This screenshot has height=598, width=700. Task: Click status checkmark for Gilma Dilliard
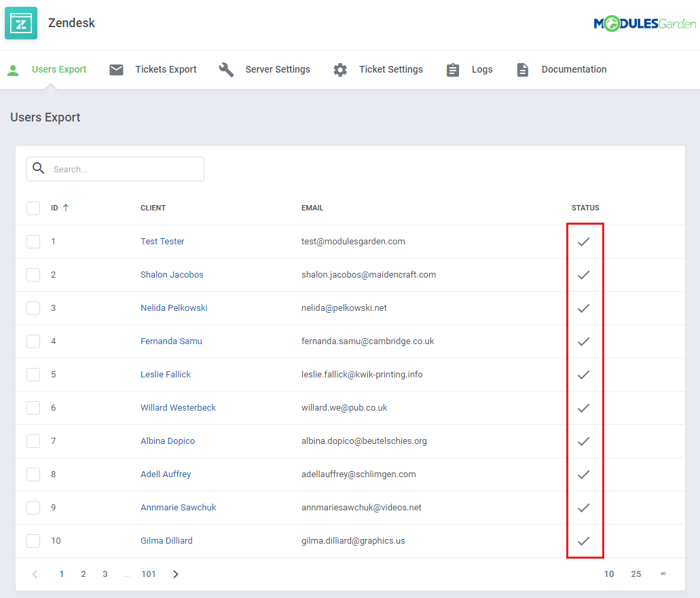pyautogui.click(x=583, y=542)
